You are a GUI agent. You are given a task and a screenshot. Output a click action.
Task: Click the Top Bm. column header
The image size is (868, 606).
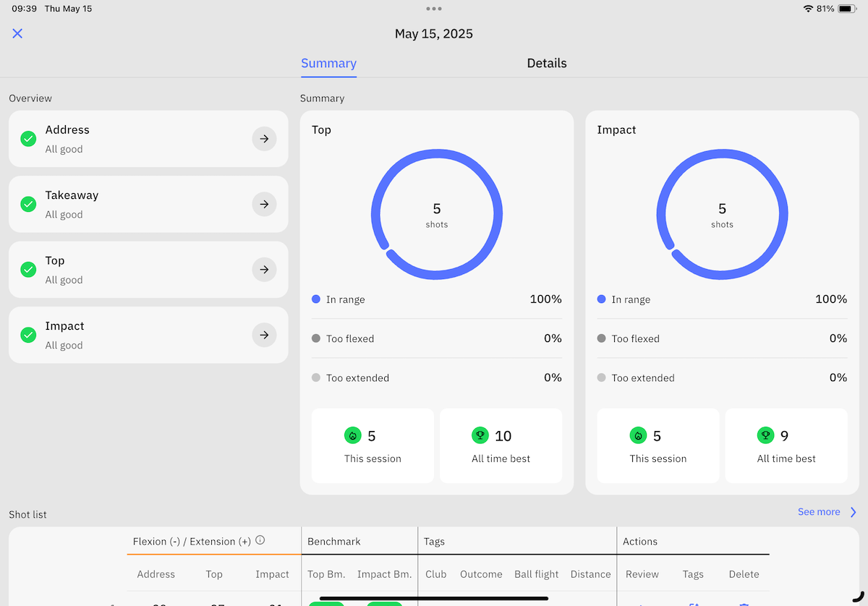point(326,574)
